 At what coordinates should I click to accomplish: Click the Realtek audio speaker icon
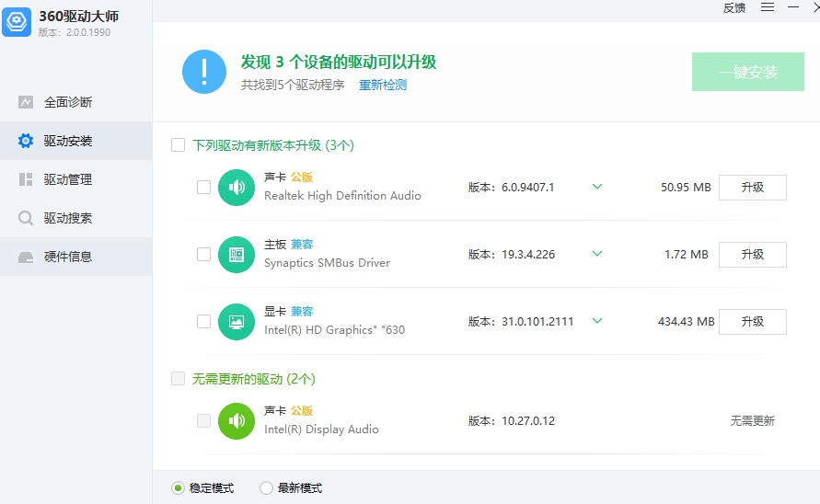[x=237, y=188]
